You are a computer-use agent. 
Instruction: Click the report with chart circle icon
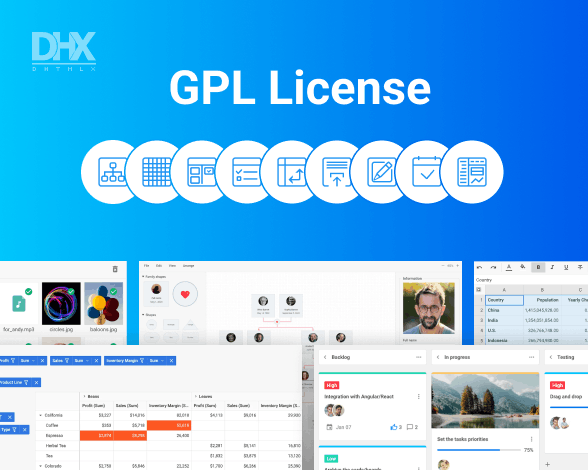tap(472, 172)
